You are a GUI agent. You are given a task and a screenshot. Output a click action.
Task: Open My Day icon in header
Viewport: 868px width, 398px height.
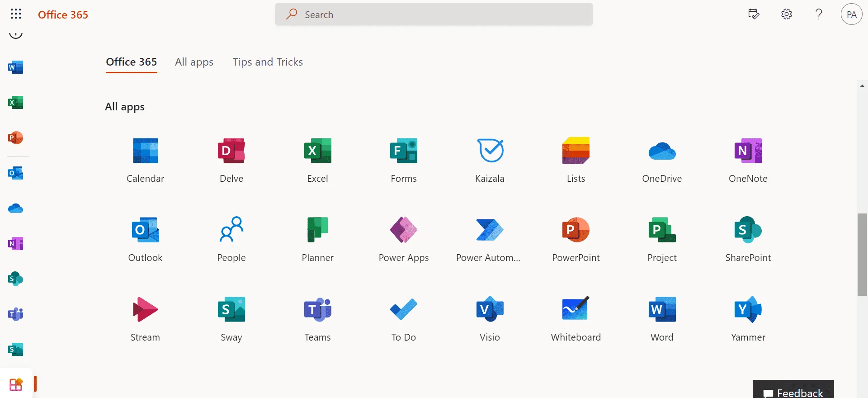pos(754,14)
